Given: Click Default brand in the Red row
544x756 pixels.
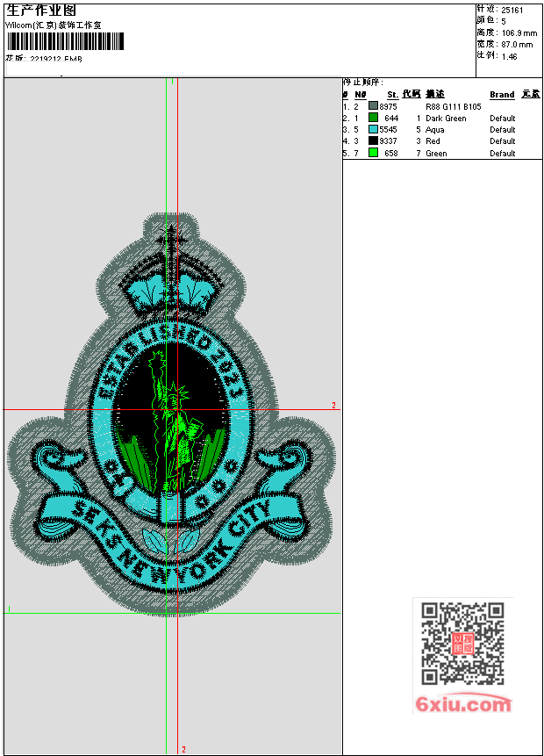Looking at the screenshot, I should coord(503,141).
